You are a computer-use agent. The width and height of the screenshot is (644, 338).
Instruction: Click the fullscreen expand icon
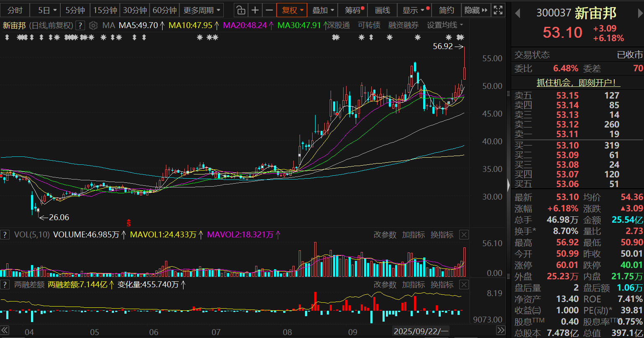[498, 10]
